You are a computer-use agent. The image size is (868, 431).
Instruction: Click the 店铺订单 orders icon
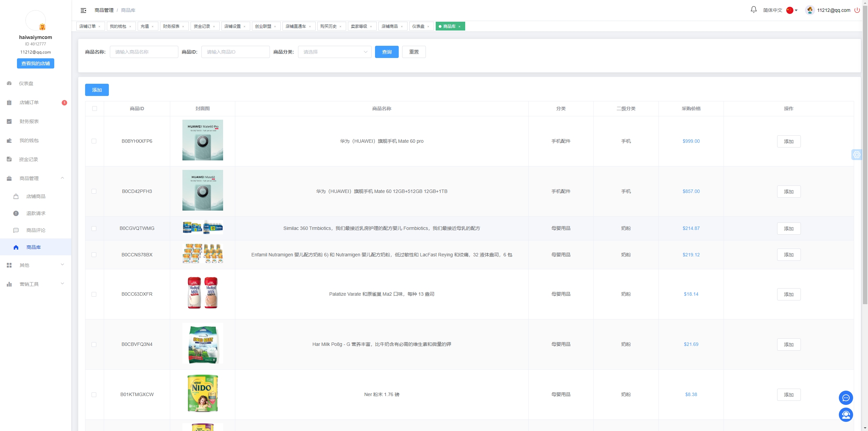[x=9, y=102]
